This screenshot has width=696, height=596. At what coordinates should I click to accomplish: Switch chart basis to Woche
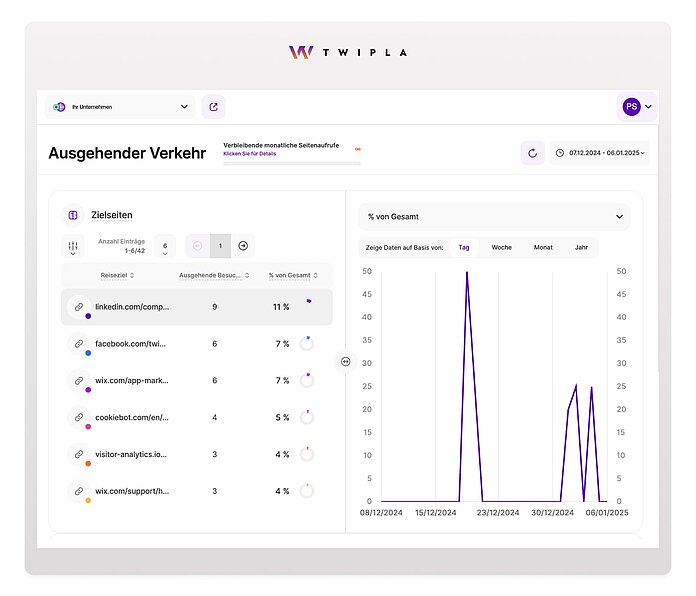tap(501, 247)
